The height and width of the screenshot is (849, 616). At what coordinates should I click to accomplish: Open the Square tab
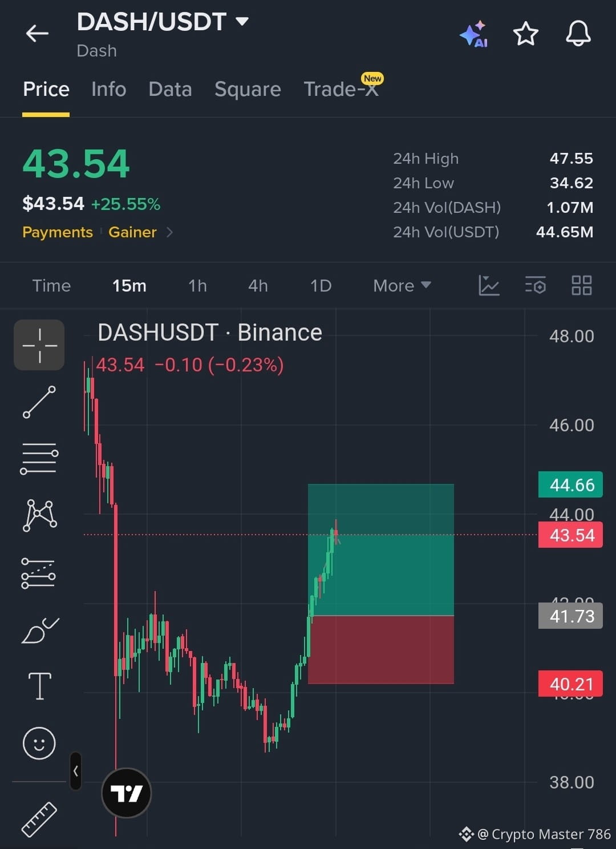pos(248,90)
